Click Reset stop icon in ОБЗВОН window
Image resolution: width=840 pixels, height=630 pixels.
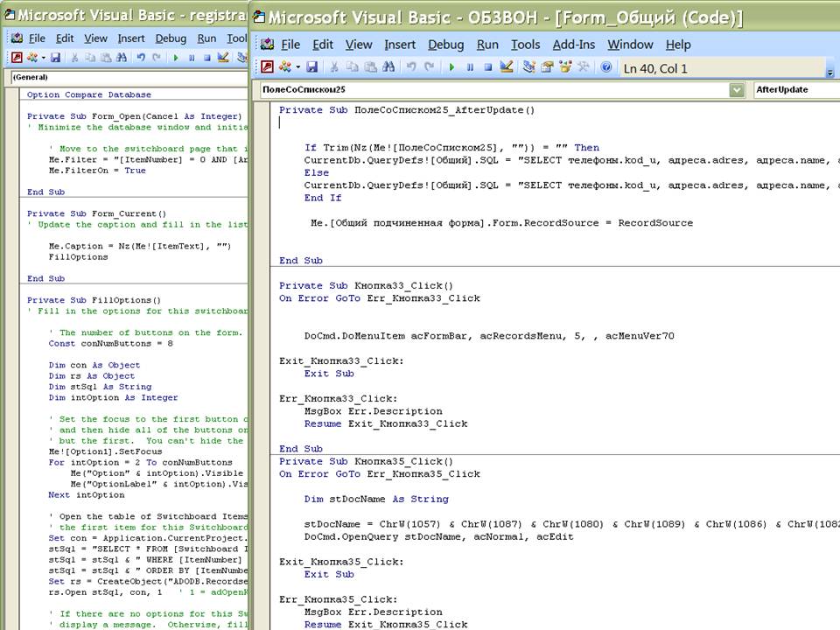point(488,67)
